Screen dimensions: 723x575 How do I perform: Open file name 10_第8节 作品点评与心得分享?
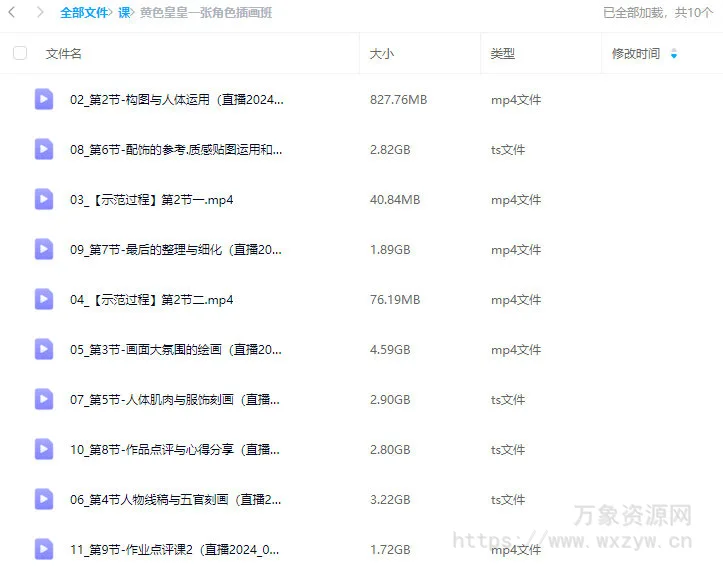click(x=175, y=450)
